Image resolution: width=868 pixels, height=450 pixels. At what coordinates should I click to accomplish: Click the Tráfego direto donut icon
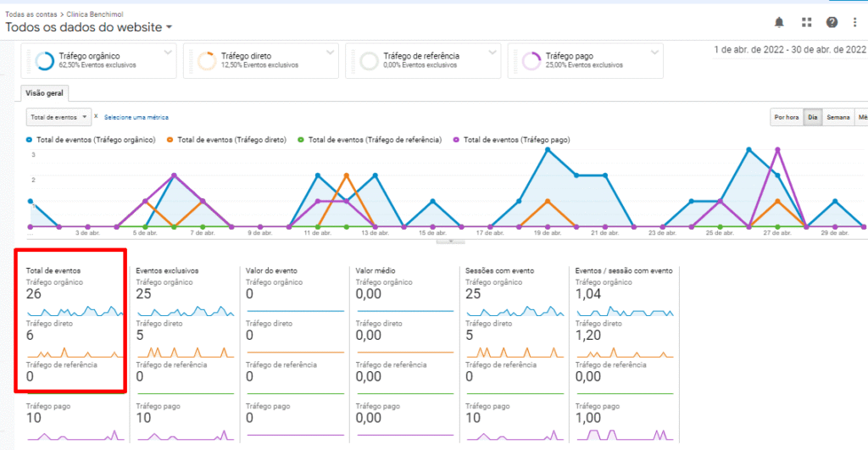(x=207, y=61)
